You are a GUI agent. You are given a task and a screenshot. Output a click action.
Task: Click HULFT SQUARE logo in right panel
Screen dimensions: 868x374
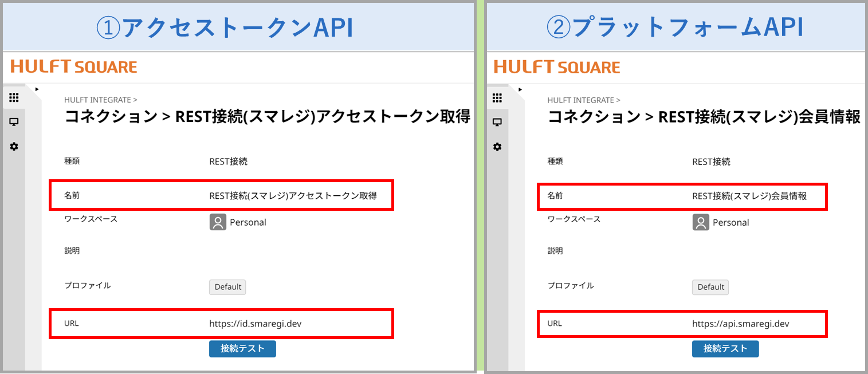[x=557, y=67]
